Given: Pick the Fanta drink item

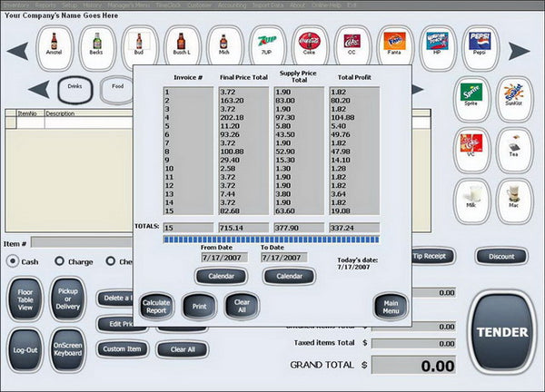Looking at the screenshot, I should (x=393, y=44).
